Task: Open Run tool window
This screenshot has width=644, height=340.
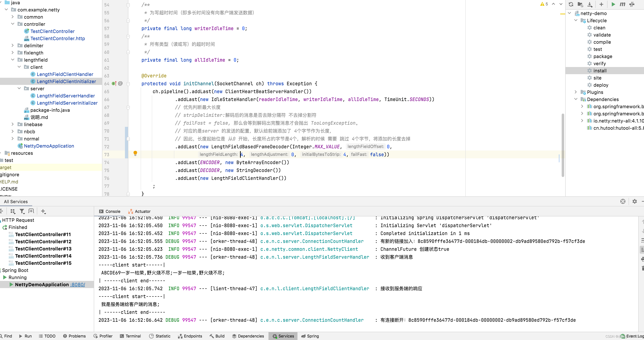Action: 25,336
